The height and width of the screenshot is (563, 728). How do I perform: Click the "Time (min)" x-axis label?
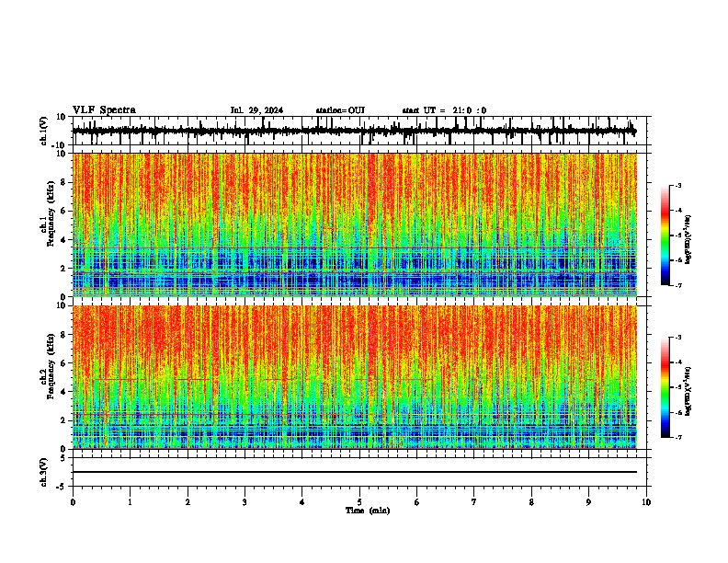coord(368,511)
